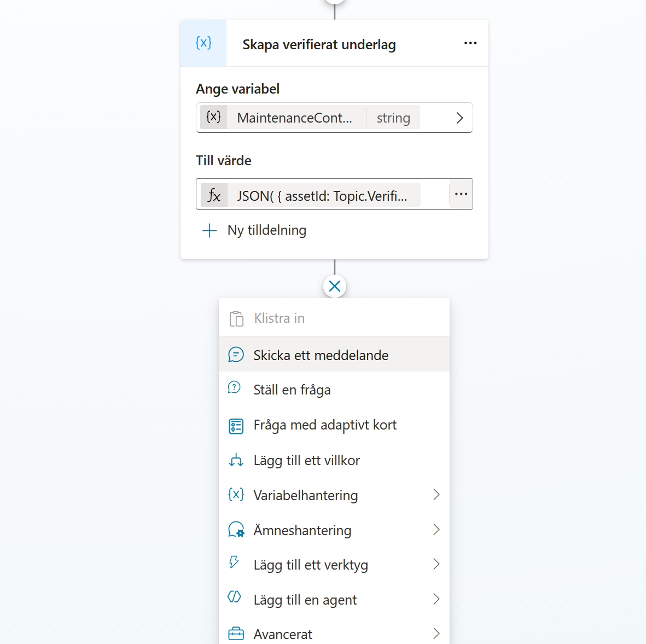Click the adaptive card icon in the menu

(x=236, y=426)
